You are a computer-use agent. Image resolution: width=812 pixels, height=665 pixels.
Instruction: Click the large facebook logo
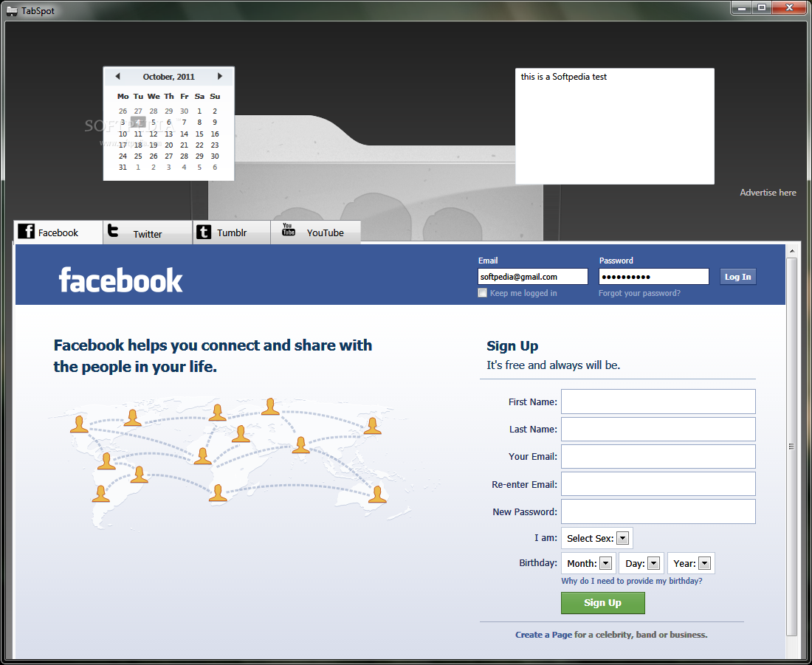120,280
